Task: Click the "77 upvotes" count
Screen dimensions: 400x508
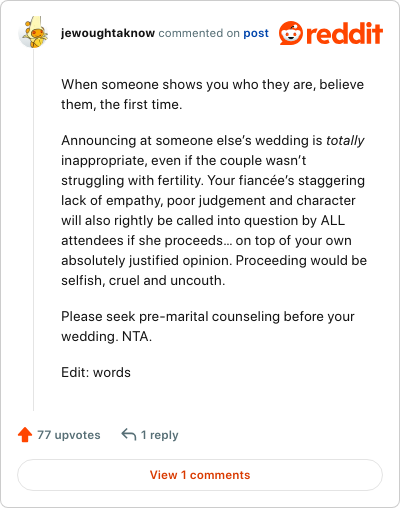Action: (x=69, y=435)
